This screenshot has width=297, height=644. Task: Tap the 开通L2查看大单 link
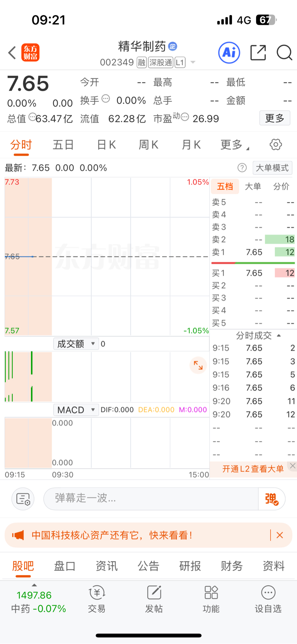click(253, 469)
